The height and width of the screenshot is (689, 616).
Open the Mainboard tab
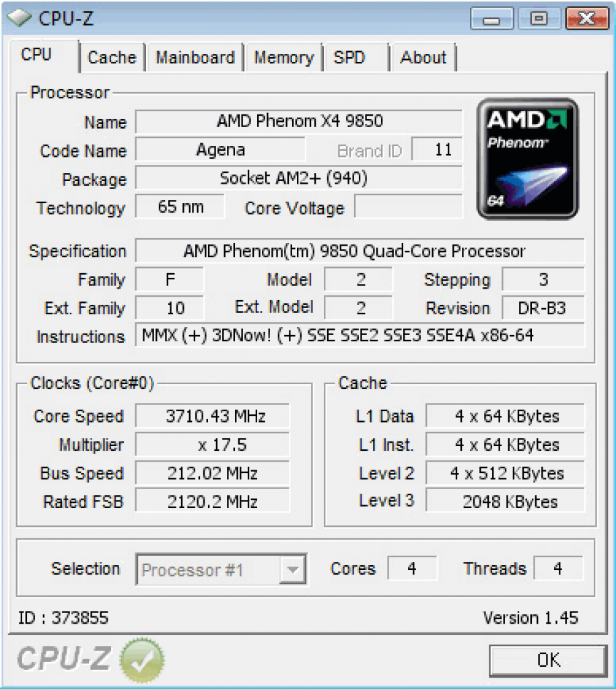pos(195,58)
